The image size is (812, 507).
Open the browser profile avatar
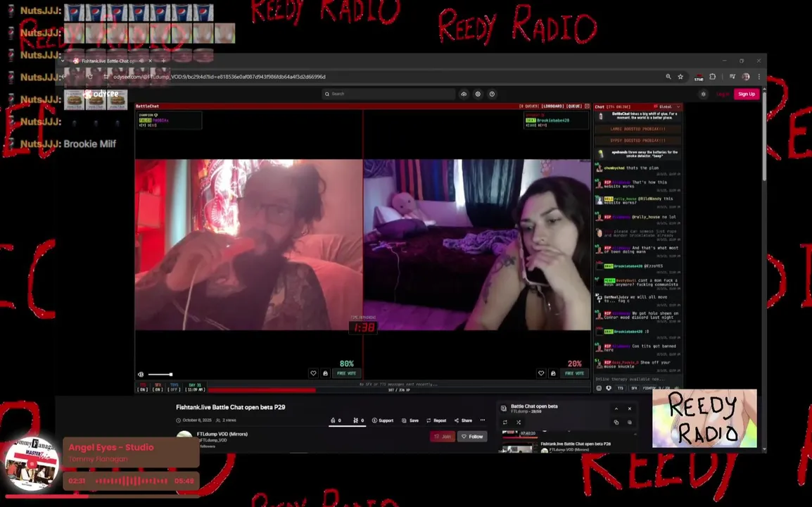coord(746,77)
